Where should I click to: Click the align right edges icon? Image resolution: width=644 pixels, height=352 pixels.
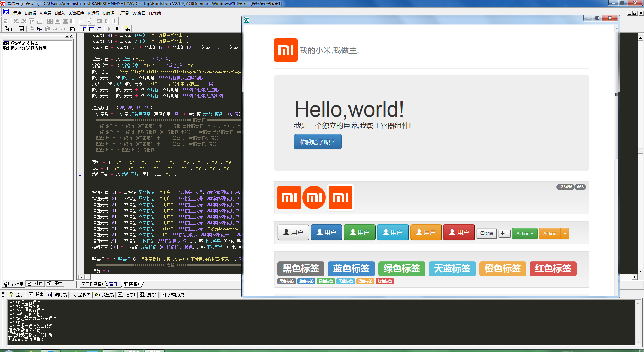(24, 21)
